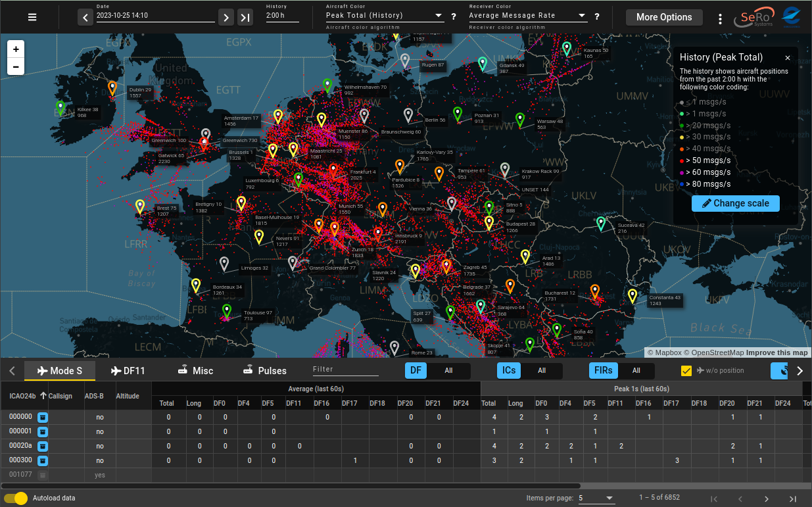This screenshot has width=812, height=507.
Task: Open archive icon for aircraft 000001
Action: coord(43,431)
